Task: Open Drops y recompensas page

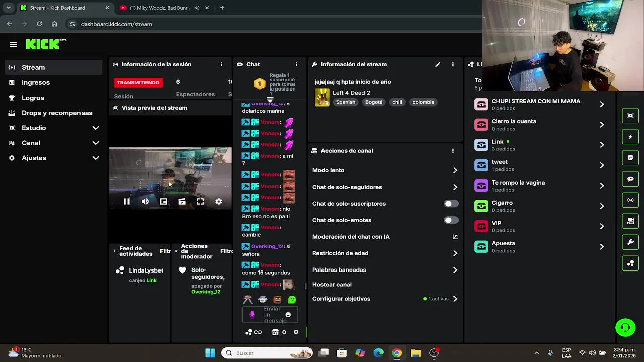Action: pos(54,113)
